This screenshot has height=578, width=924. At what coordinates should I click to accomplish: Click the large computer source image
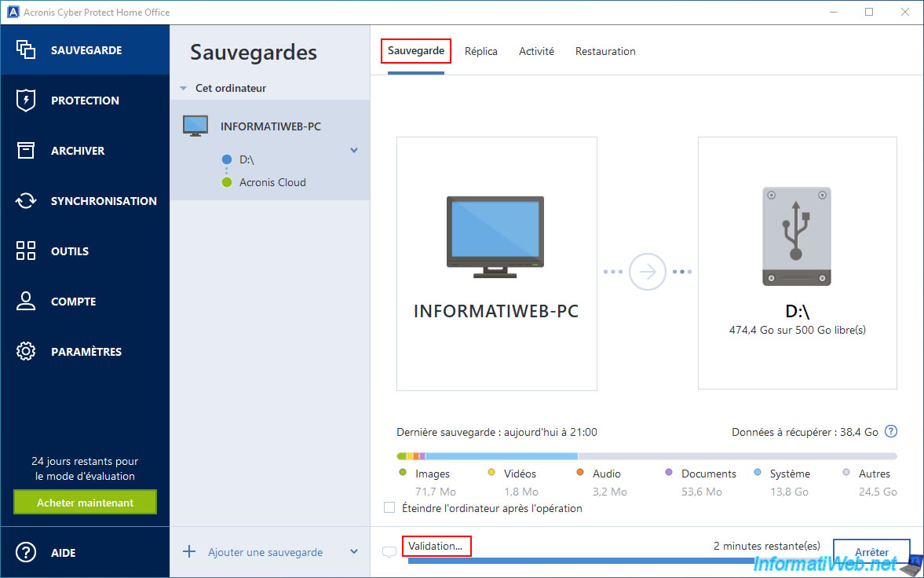pyautogui.click(x=495, y=237)
